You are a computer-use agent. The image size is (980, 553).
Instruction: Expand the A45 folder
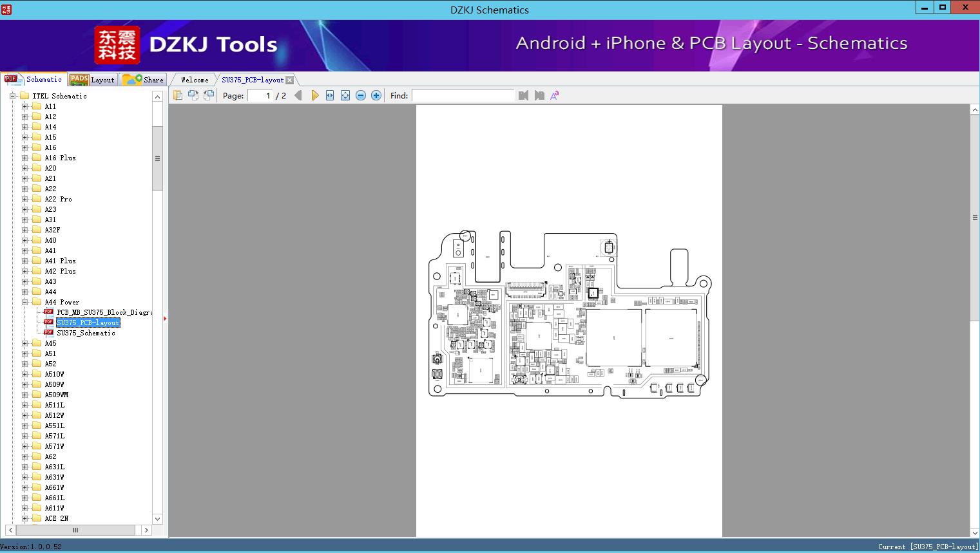[25, 343]
